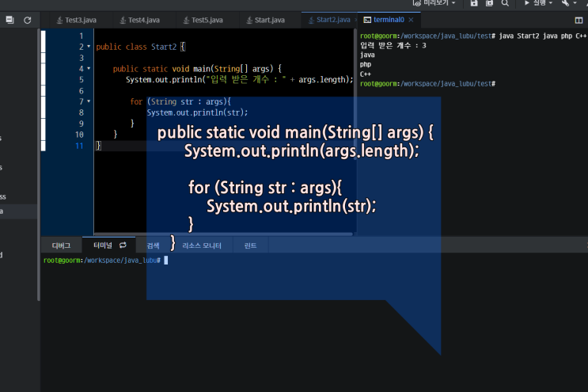Viewport: 588px width, 392px height.
Task: Open the wrench tools dropdown
Action: click(569, 3)
